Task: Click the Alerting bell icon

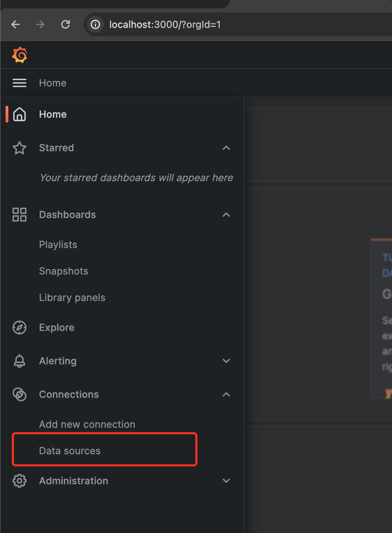Action: (19, 361)
